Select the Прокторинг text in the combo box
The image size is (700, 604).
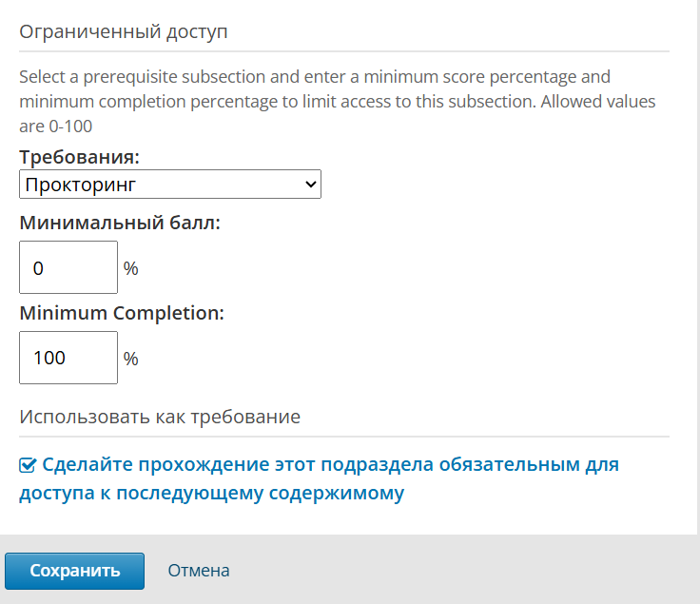[x=80, y=185]
